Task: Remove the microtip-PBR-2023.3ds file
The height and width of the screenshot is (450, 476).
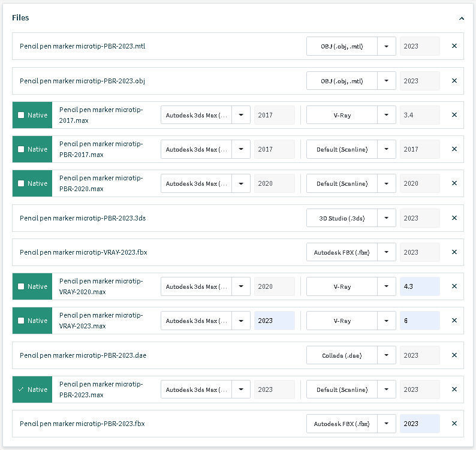Action: (x=454, y=218)
